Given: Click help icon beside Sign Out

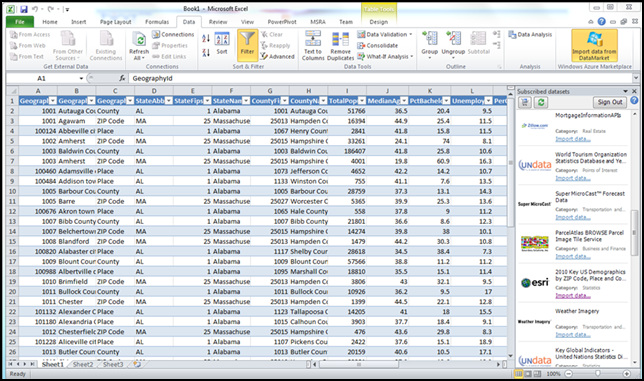Looking at the screenshot, I should pos(634,101).
